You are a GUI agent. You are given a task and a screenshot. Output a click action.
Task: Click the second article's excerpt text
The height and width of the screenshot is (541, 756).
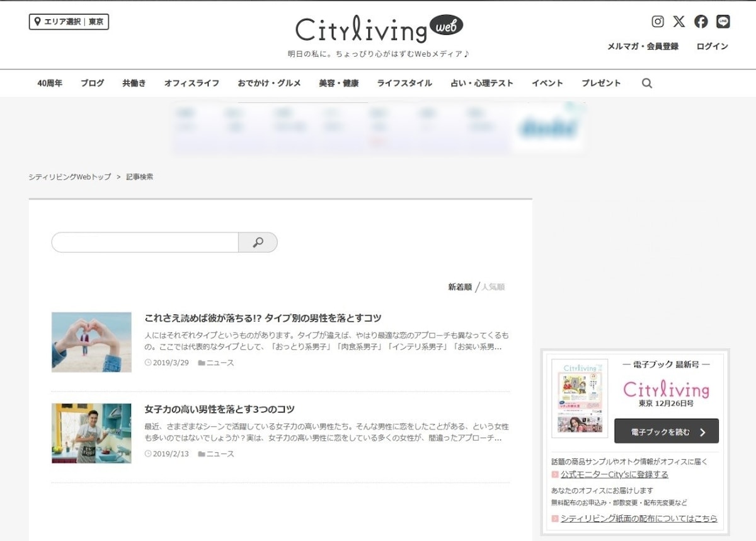(x=326, y=433)
